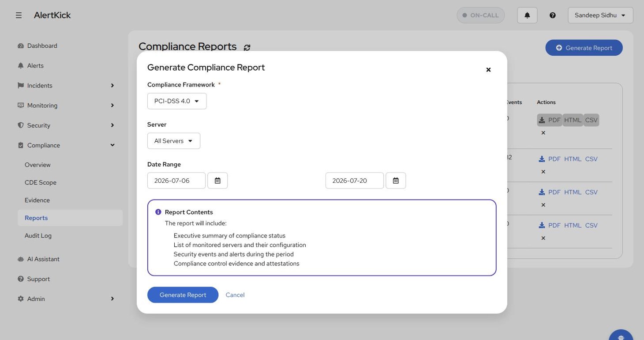Collapse the Compliance submenu chevron
644x340 pixels.
(x=112, y=145)
